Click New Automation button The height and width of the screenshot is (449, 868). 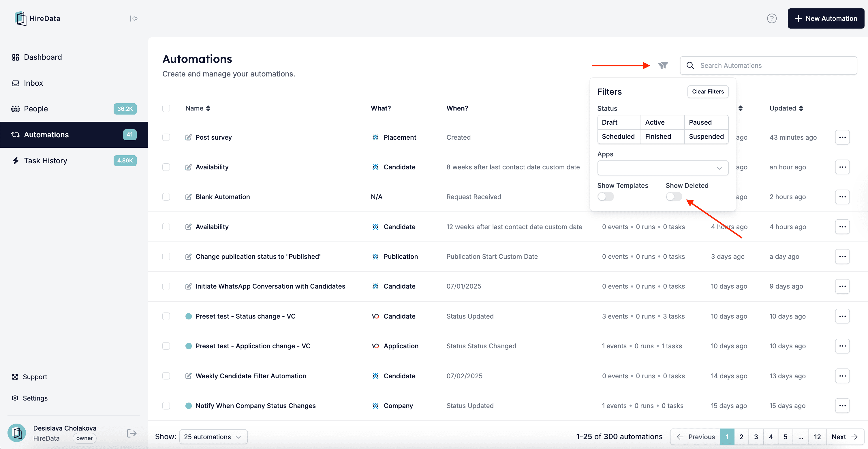point(826,18)
